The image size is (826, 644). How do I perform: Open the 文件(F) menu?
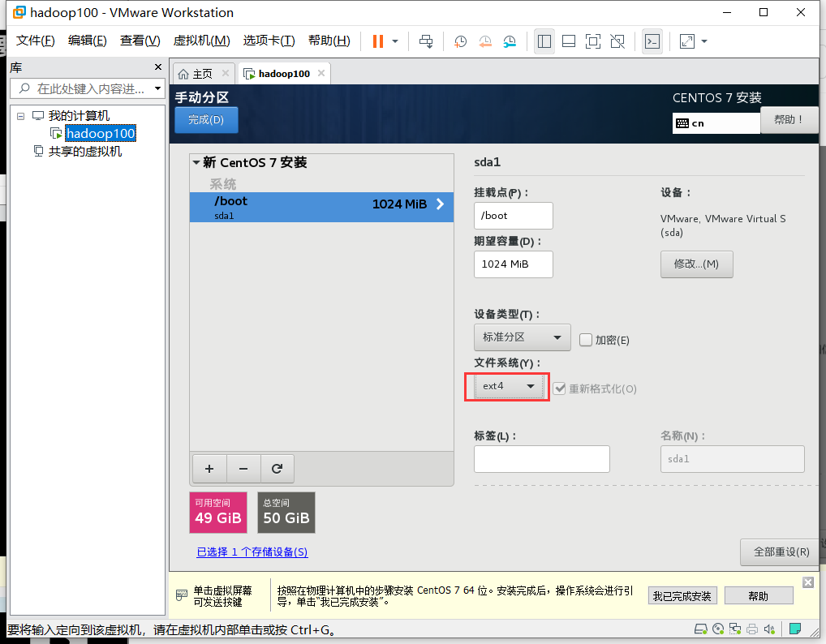(x=35, y=41)
